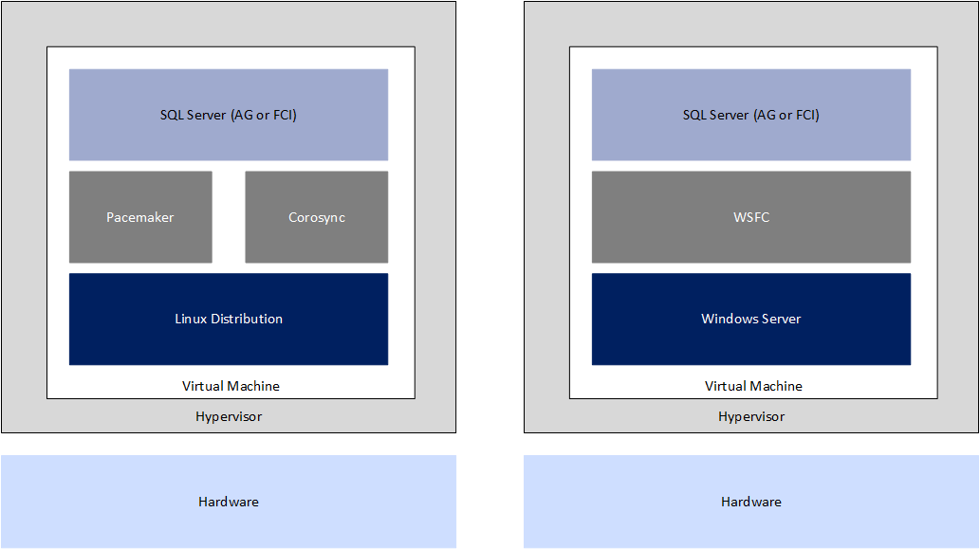This screenshot has height=549, width=980.
Task: Toggle the right Hardware block
Action: click(751, 501)
